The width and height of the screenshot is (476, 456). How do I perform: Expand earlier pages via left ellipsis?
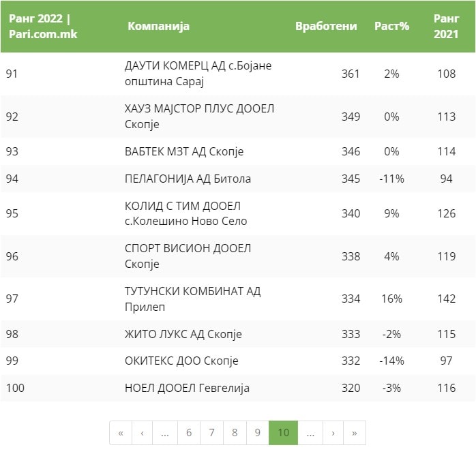point(165,433)
